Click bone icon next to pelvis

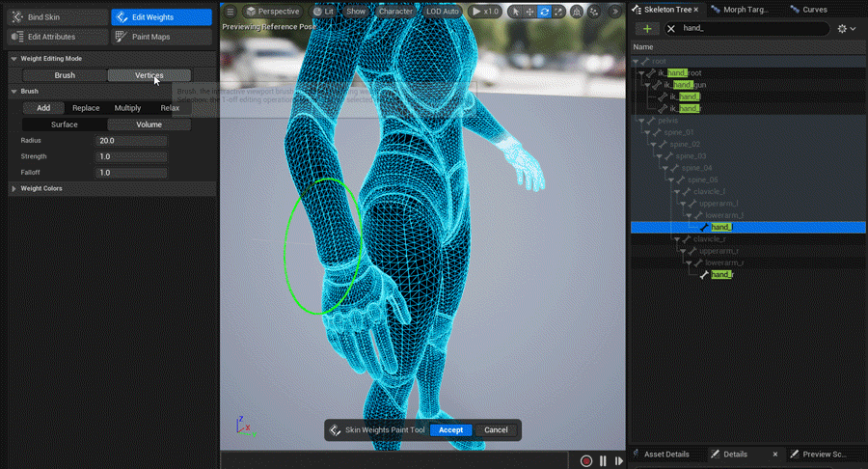point(651,121)
